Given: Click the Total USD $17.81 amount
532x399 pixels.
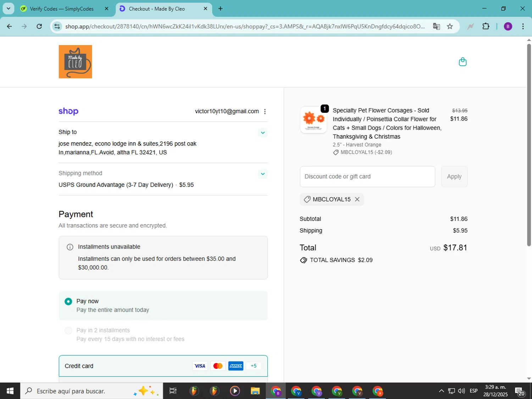Looking at the screenshot, I should (x=455, y=248).
